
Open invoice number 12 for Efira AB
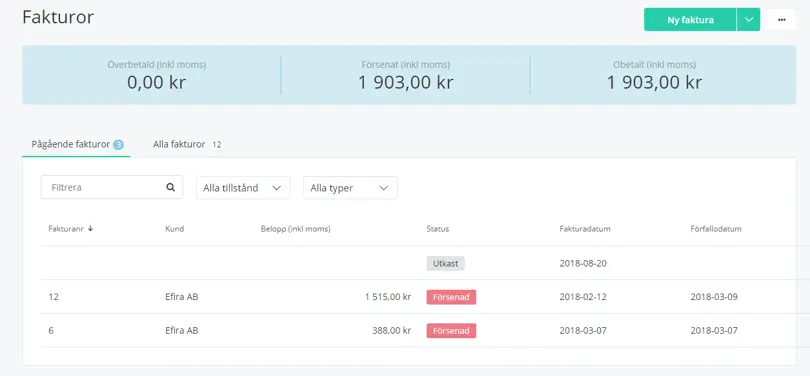418,297
